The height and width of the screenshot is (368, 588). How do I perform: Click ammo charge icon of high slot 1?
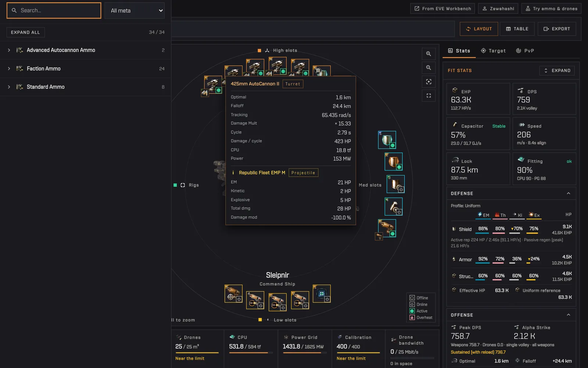coord(205,93)
